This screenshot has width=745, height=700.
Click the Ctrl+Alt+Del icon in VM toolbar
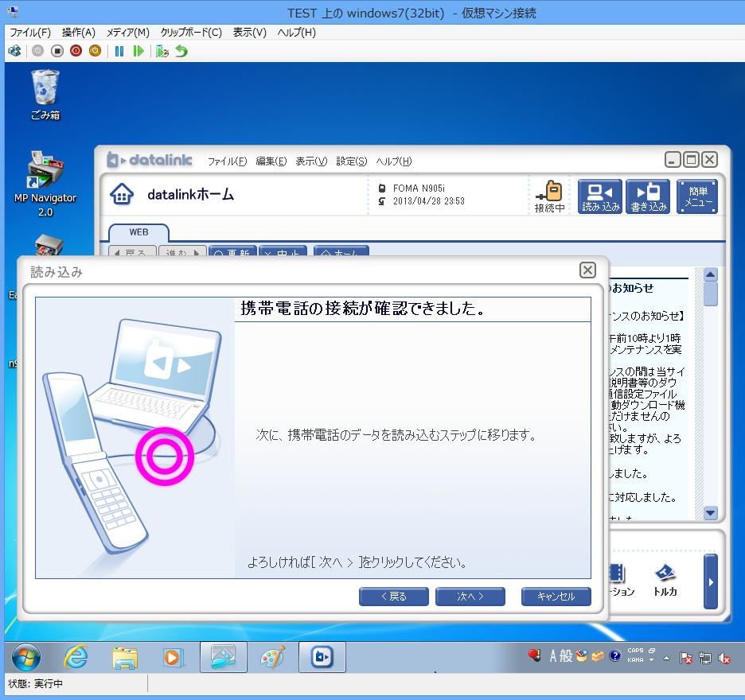click(x=15, y=51)
